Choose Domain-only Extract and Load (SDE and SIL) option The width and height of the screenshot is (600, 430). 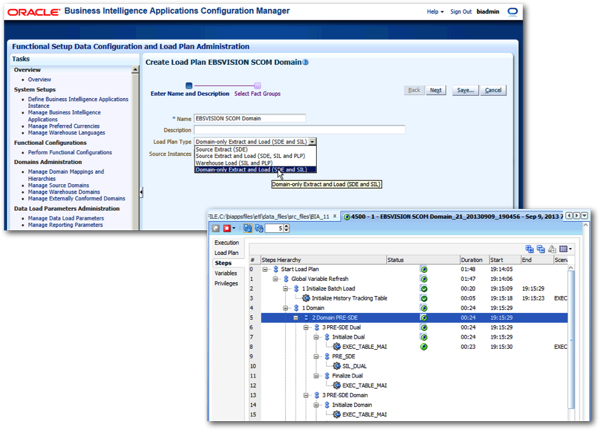256,170
